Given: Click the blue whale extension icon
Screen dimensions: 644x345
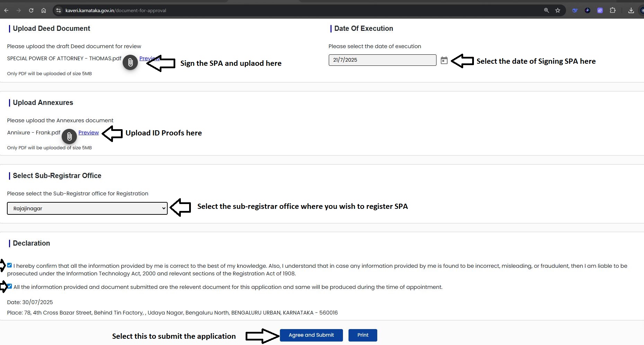Looking at the screenshot, I should pyautogui.click(x=575, y=10).
